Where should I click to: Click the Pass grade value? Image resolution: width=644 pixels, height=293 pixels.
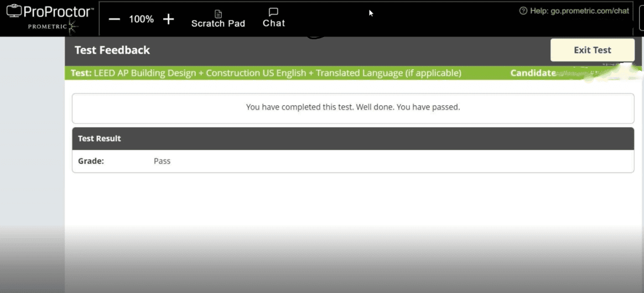click(x=162, y=161)
